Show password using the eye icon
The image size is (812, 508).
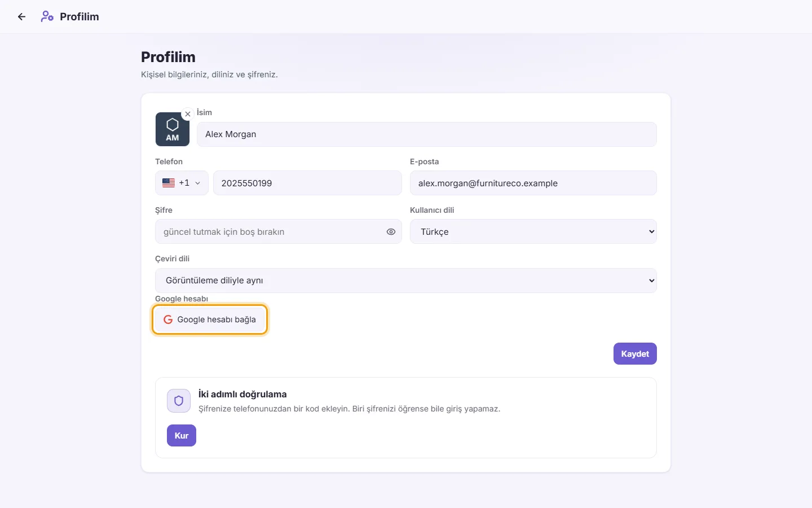tap(391, 232)
